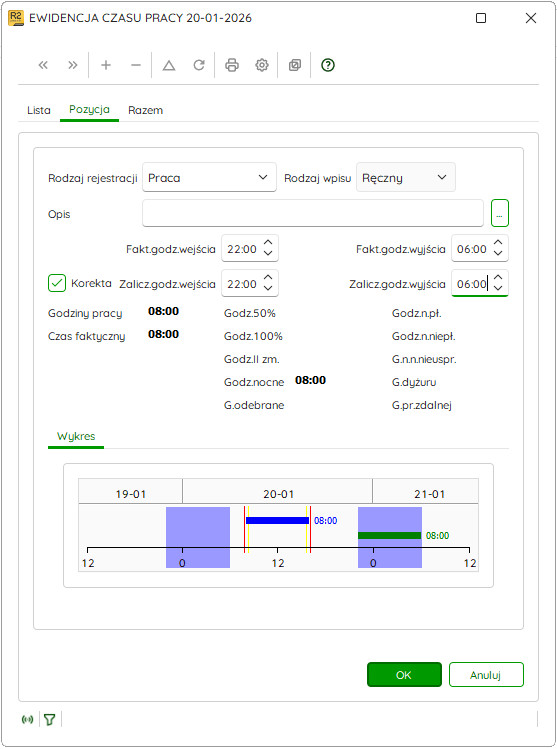Click the ellipsis button next to Opis
The width and height of the screenshot is (557, 749).
500,213
